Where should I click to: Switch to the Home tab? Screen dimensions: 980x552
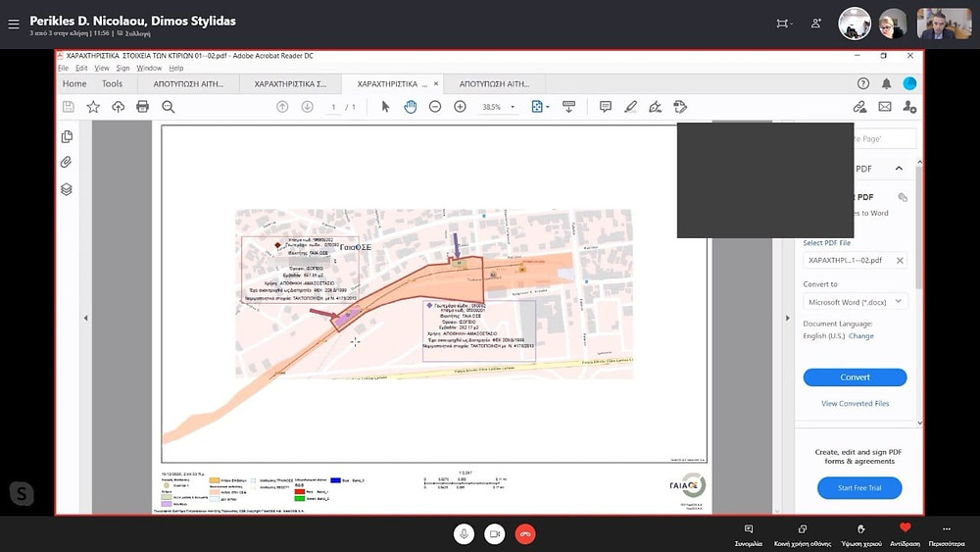74,83
